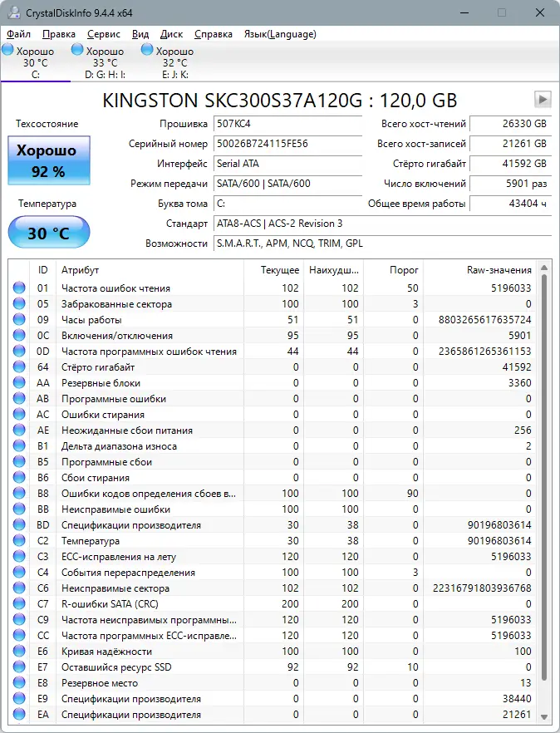Open the Сервис menu
Screen dimensions: 560x733
point(104,34)
